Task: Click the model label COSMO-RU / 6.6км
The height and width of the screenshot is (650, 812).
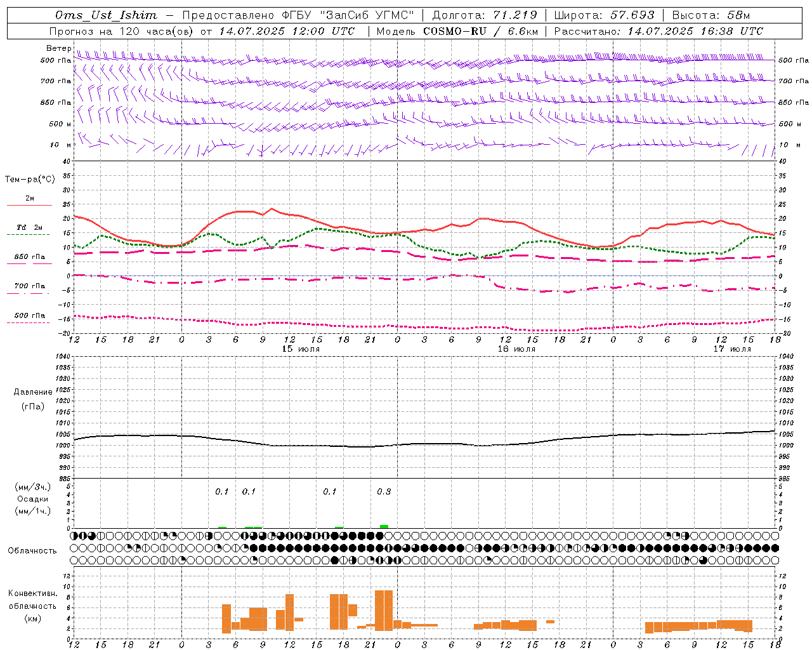Action: [x=480, y=31]
